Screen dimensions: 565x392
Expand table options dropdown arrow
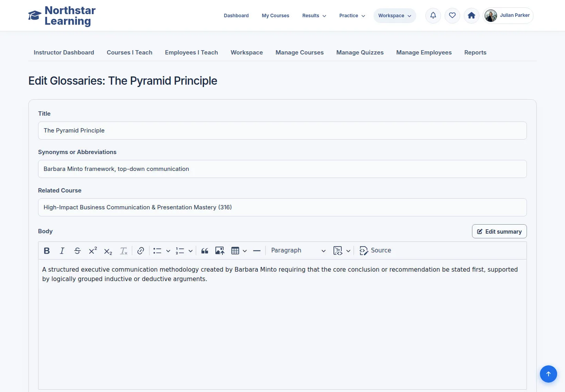[244, 251]
